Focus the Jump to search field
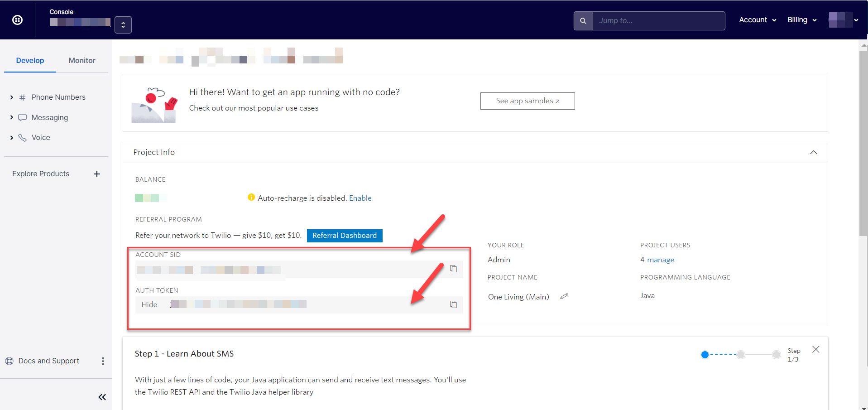This screenshot has height=410, width=868. click(x=659, y=21)
